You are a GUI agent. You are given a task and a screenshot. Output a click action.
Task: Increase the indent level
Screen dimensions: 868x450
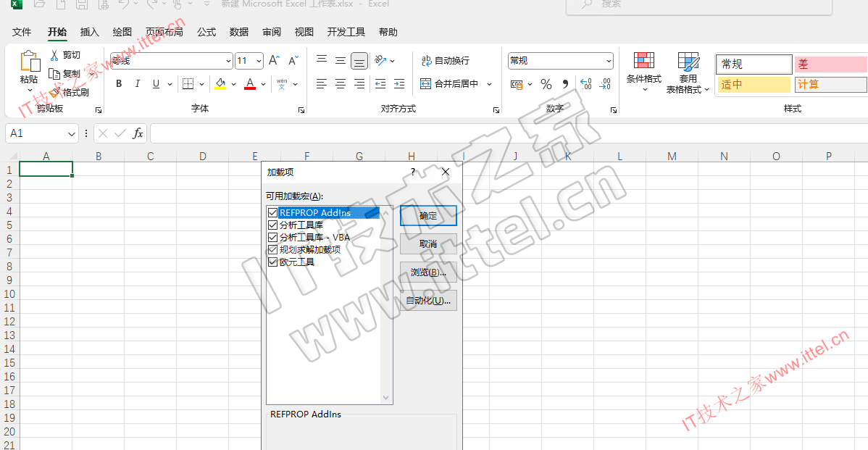click(x=399, y=83)
